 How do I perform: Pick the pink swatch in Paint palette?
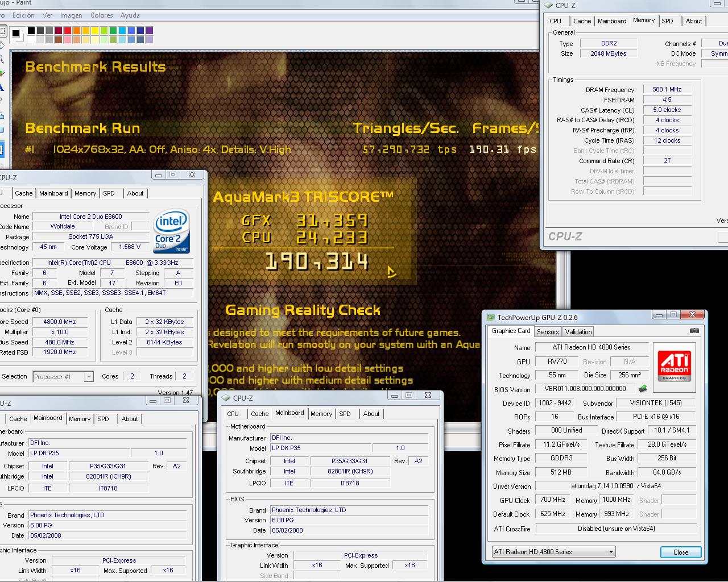click(68, 40)
